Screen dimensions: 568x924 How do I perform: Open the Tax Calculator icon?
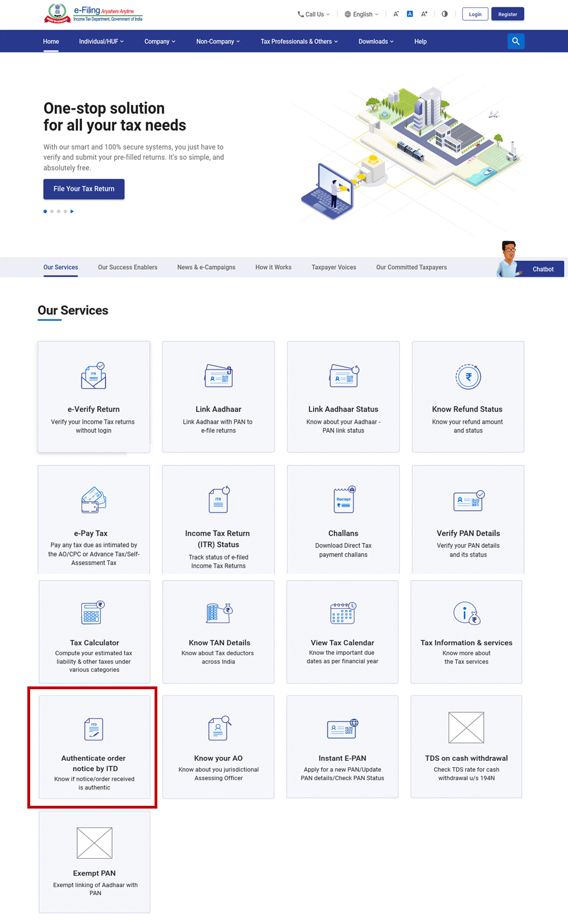coord(93,612)
